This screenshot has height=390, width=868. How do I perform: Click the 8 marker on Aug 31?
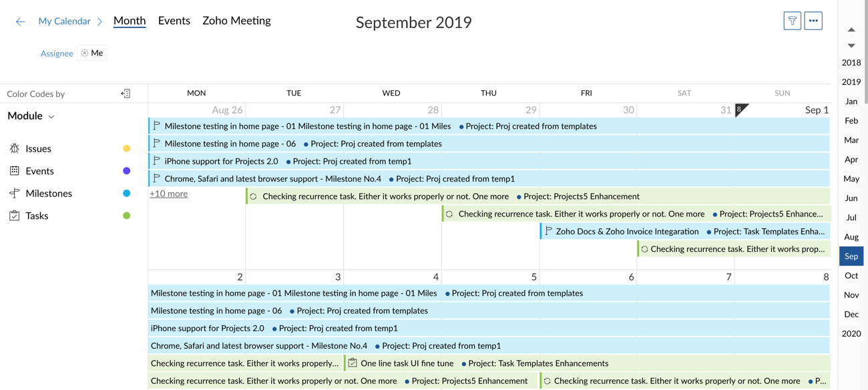[x=740, y=109]
